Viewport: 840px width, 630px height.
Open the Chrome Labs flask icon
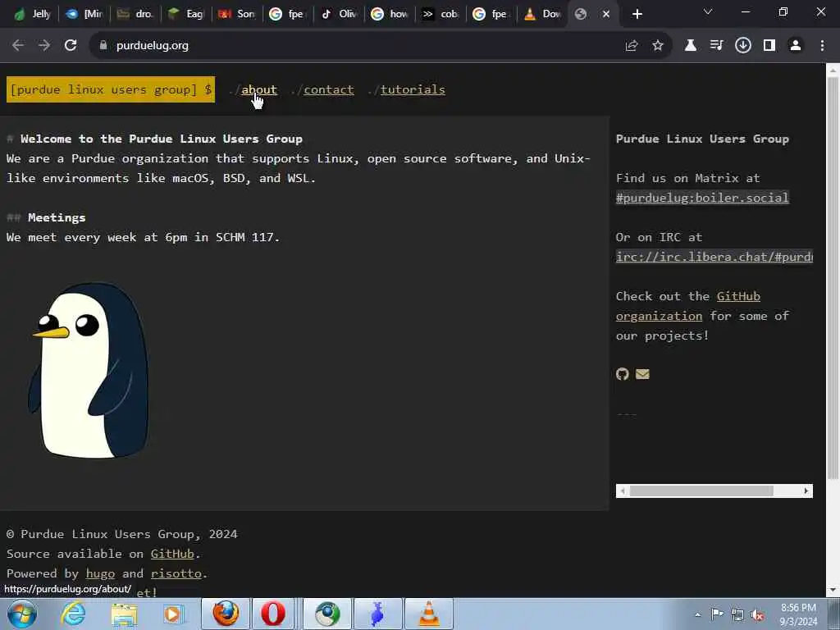point(691,46)
